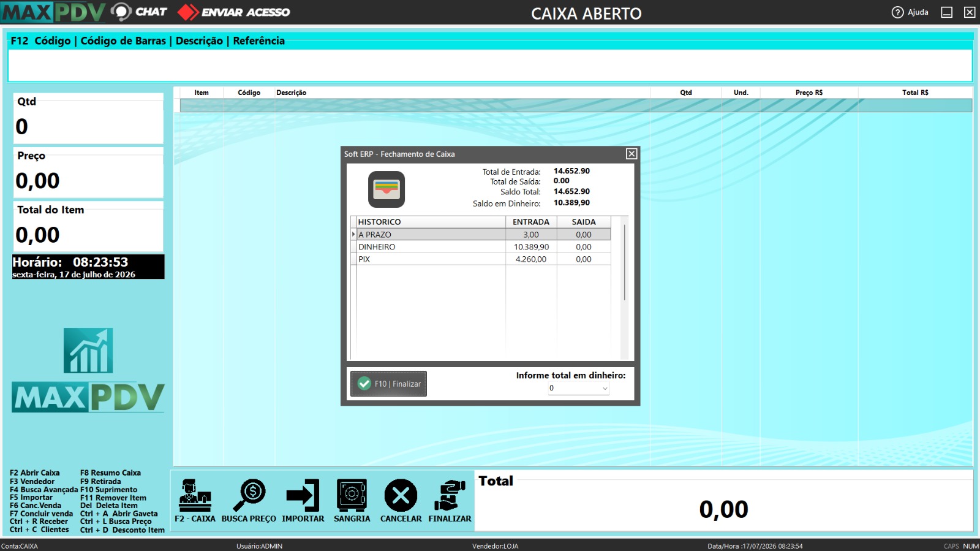Screen dimensions: 980x551
Task: Expand the Informe total em dinheiro dropdown
Action: click(605, 388)
